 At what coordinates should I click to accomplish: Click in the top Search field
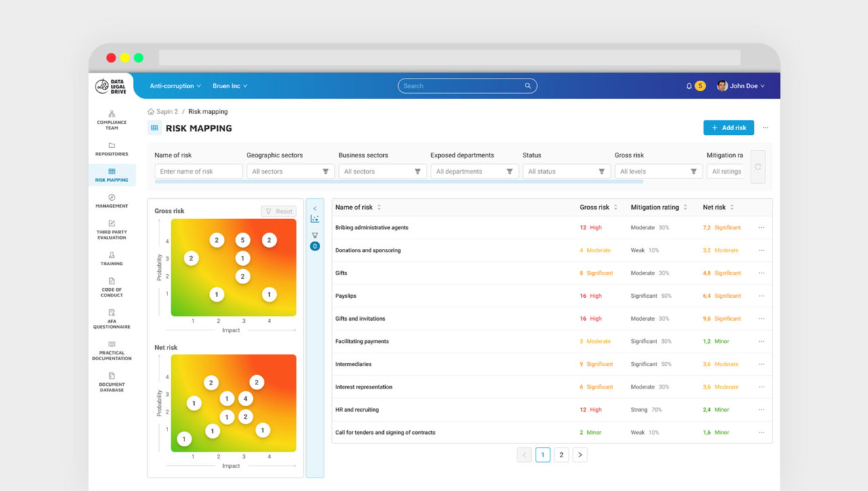coord(467,86)
